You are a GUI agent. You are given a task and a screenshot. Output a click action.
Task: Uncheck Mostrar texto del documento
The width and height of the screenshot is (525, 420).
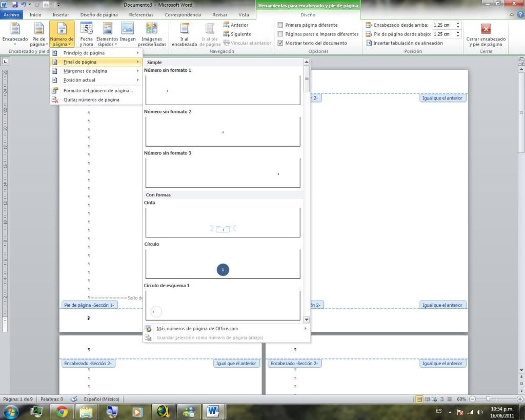(x=280, y=43)
